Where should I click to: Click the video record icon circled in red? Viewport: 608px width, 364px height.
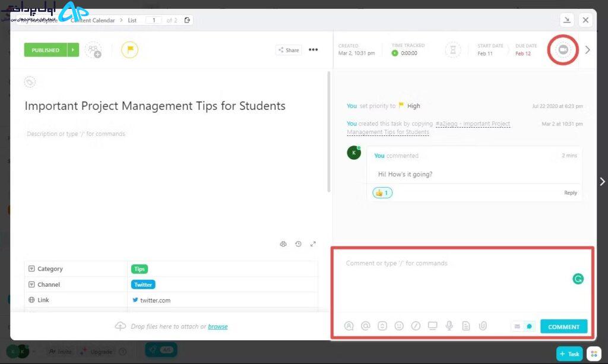click(563, 50)
